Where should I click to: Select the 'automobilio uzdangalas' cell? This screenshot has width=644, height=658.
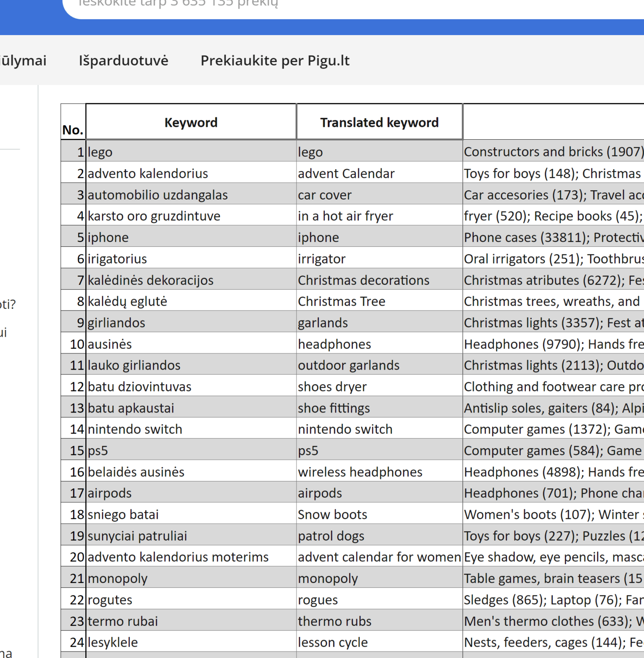[191, 194]
